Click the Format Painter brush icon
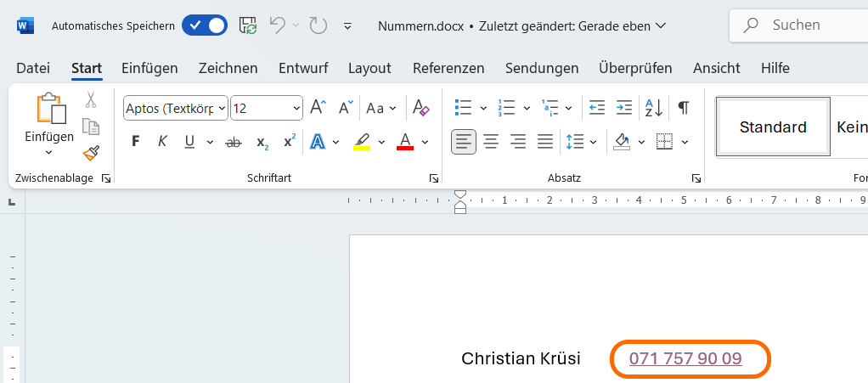The height and width of the screenshot is (383, 868). coord(91,153)
